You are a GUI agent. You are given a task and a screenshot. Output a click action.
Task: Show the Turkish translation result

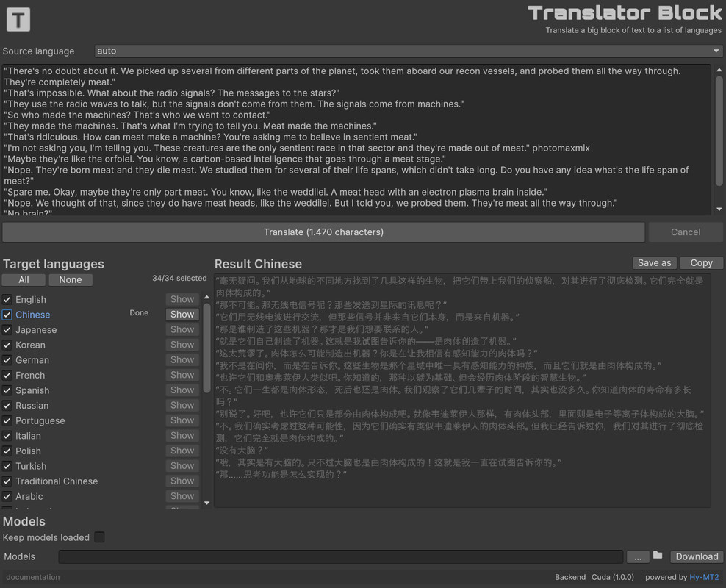click(182, 466)
